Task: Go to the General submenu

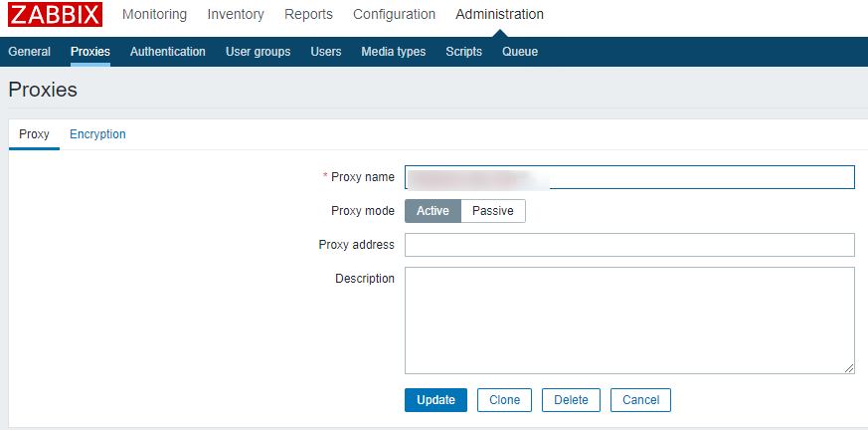Action: pyautogui.click(x=29, y=52)
